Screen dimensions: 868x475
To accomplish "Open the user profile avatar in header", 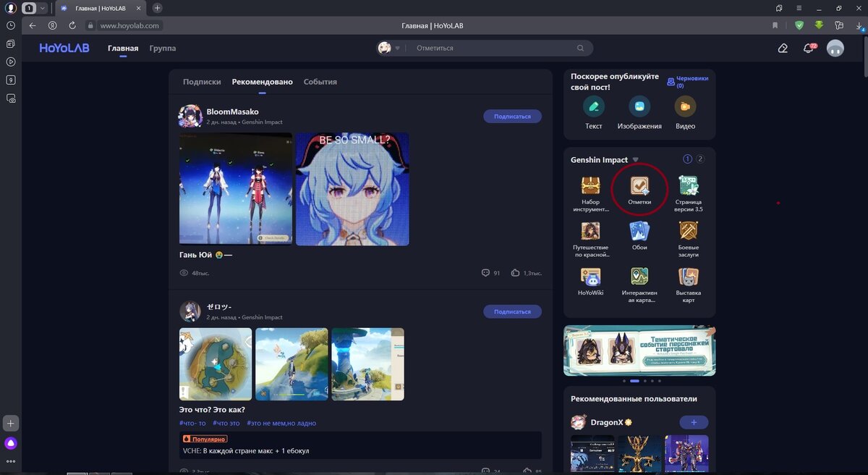I will click(835, 49).
